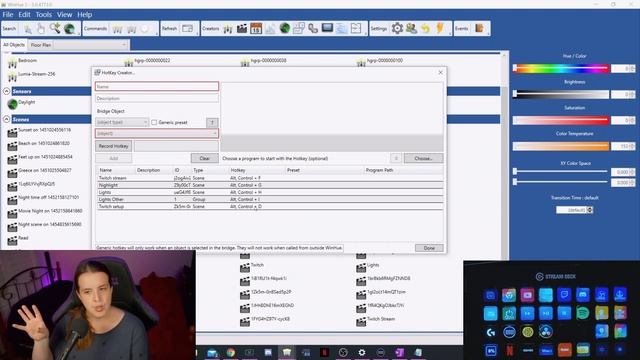Collapse the Scenes section
The image size is (640, 360).
click(x=7, y=119)
